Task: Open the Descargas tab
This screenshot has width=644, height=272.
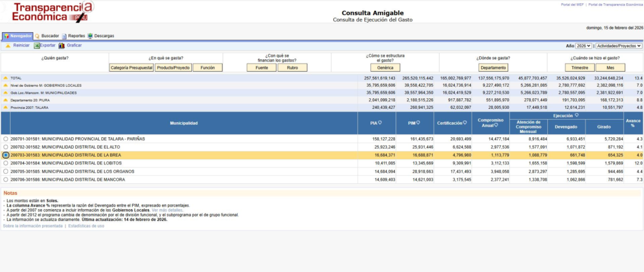Action: pos(101,36)
